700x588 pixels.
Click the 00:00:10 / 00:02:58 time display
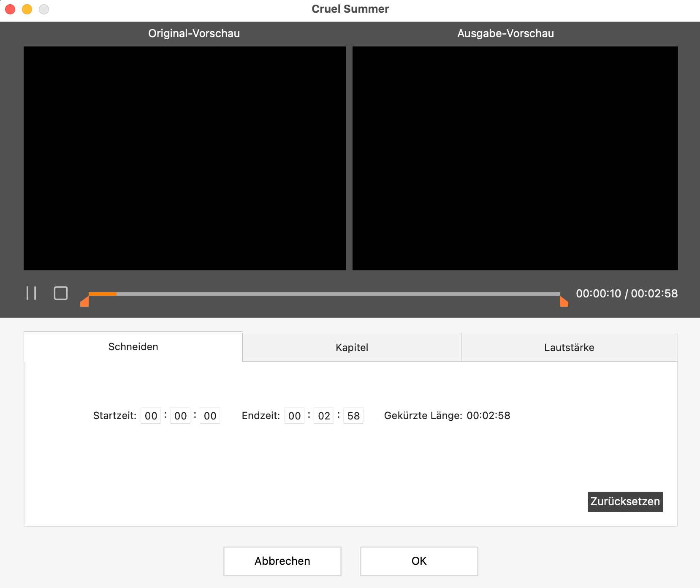tap(627, 294)
